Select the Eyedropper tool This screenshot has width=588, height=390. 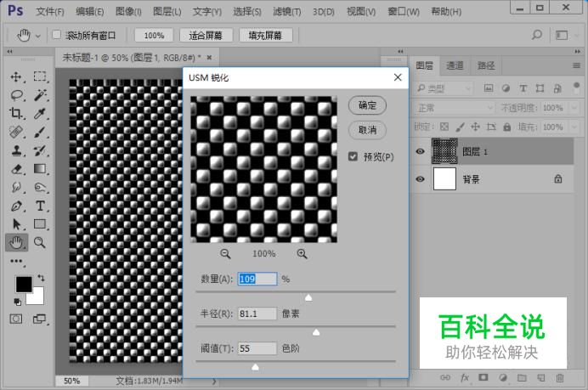click(x=40, y=114)
